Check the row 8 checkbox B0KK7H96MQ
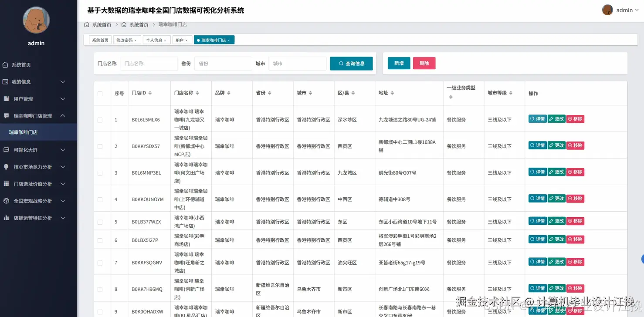The image size is (644, 317). coord(100,290)
